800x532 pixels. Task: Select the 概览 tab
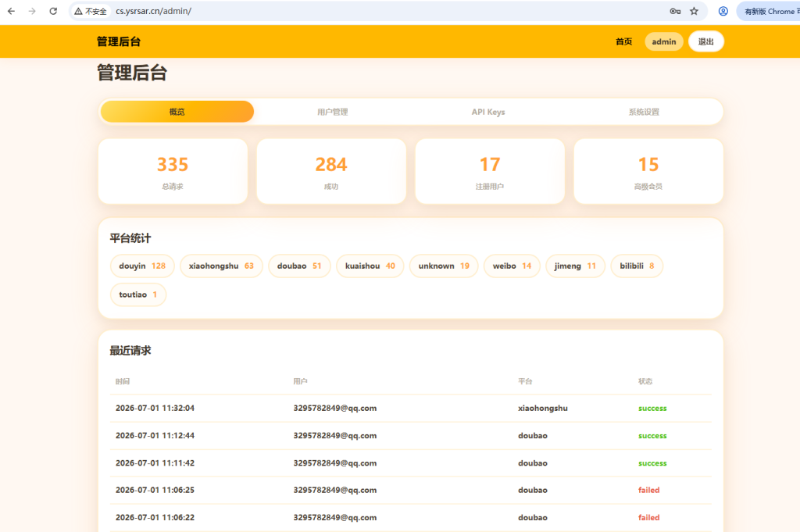(x=177, y=112)
